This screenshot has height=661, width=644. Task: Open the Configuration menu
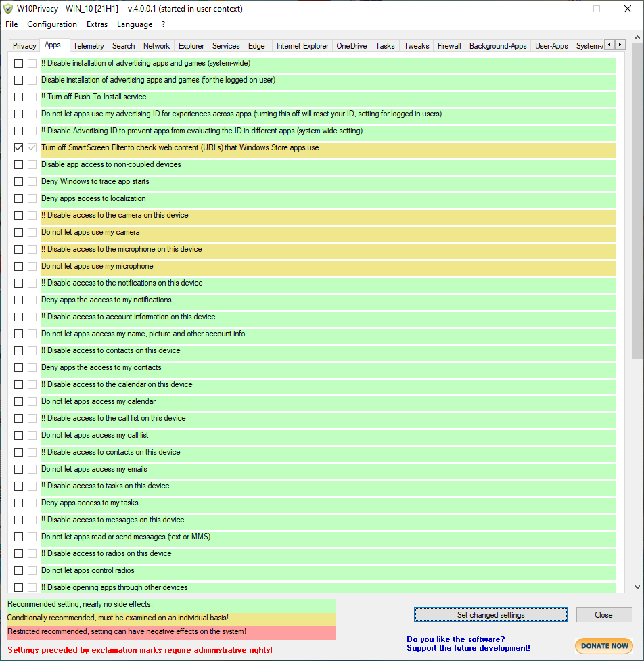[52, 24]
